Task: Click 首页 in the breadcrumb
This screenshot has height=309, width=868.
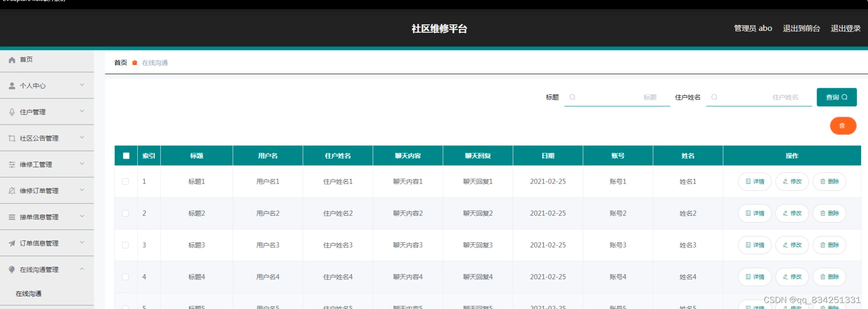Action: (x=120, y=63)
